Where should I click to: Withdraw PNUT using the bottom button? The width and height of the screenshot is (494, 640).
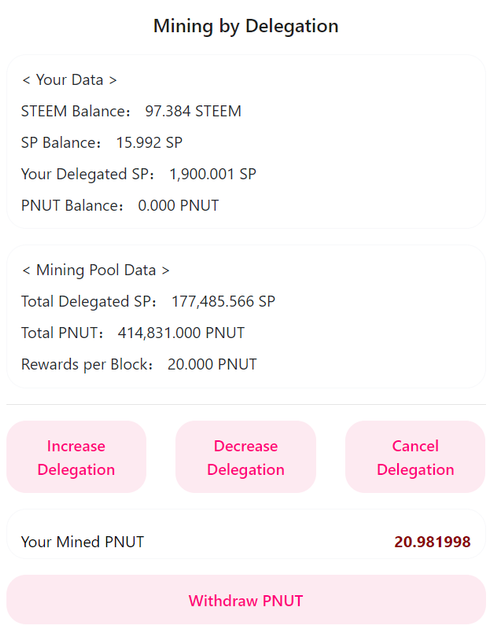coord(246,600)
